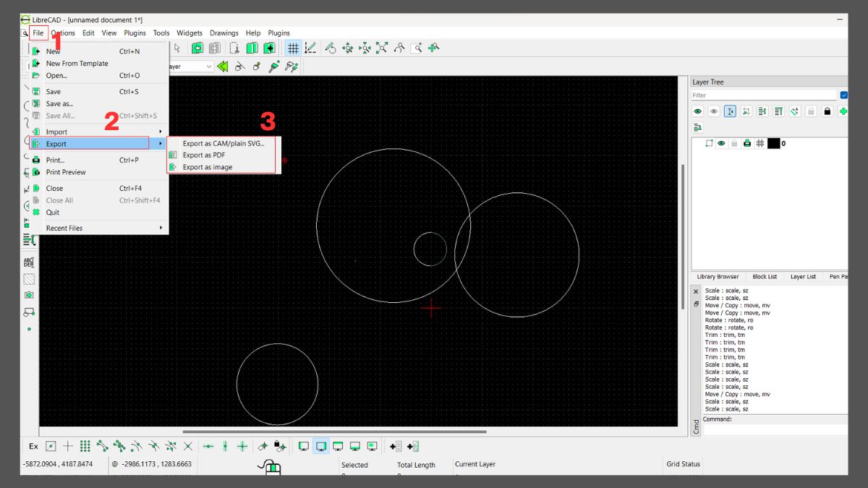The width and height of the screenshot is (868, 488).
Task: Click the Ex exclusive snap button
Action: tap(33, 446)
